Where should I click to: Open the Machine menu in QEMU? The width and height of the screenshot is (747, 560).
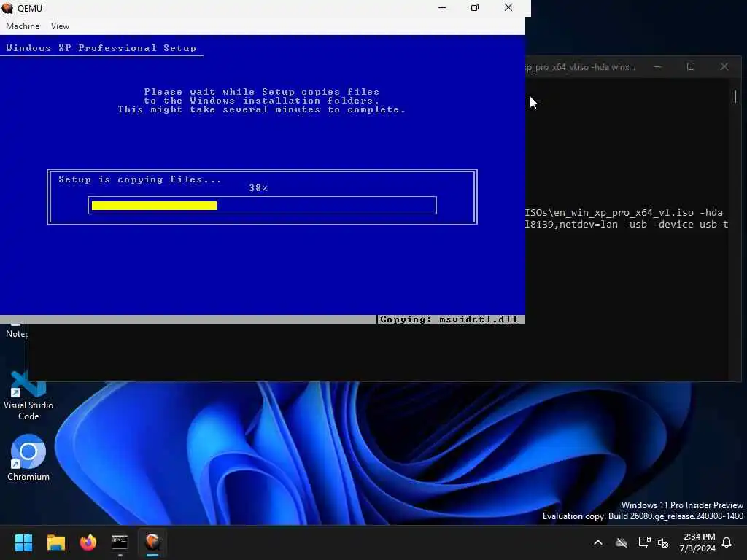(x=23, y=26)
